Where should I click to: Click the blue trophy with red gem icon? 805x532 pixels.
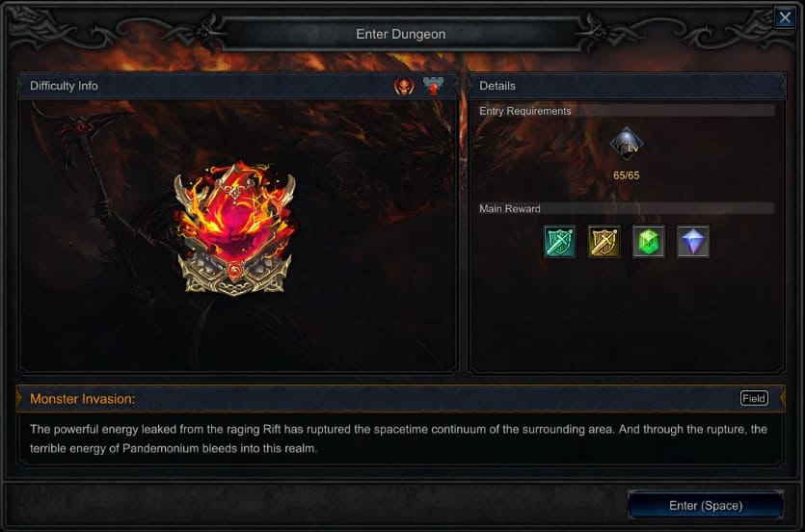click(x=433, y=86)
